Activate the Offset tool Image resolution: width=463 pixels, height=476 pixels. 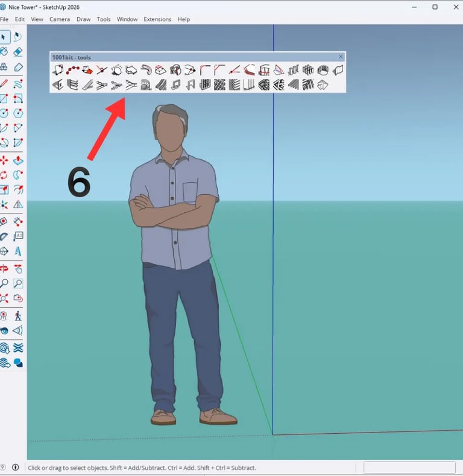[18, 189]
